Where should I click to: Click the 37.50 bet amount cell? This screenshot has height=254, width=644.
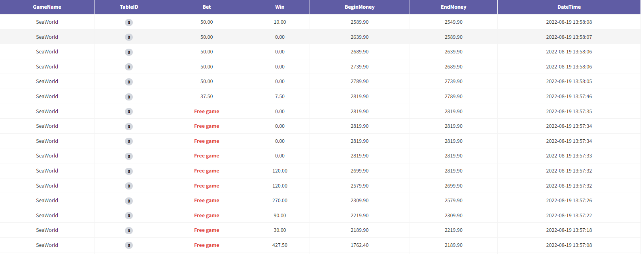206,97
